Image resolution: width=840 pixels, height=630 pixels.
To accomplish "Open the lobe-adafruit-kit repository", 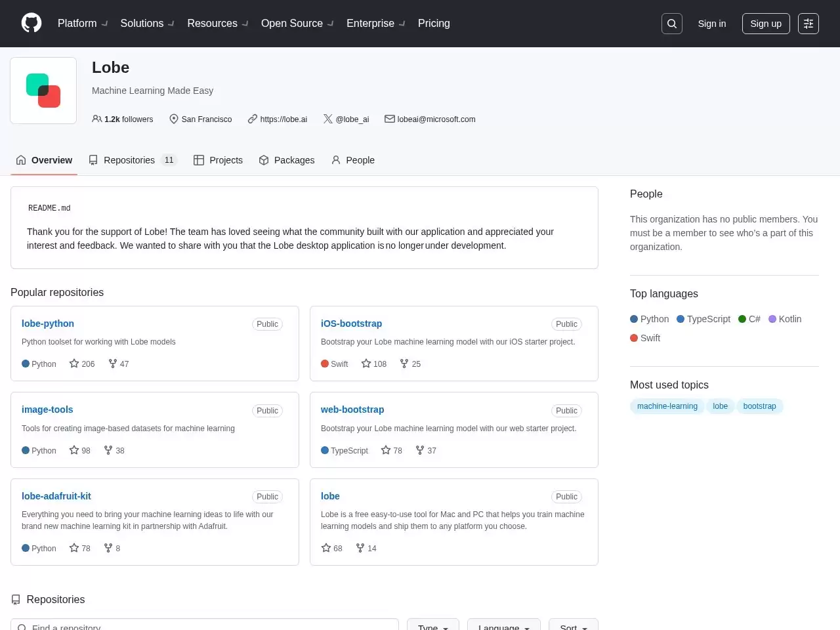I will (56, 496).
